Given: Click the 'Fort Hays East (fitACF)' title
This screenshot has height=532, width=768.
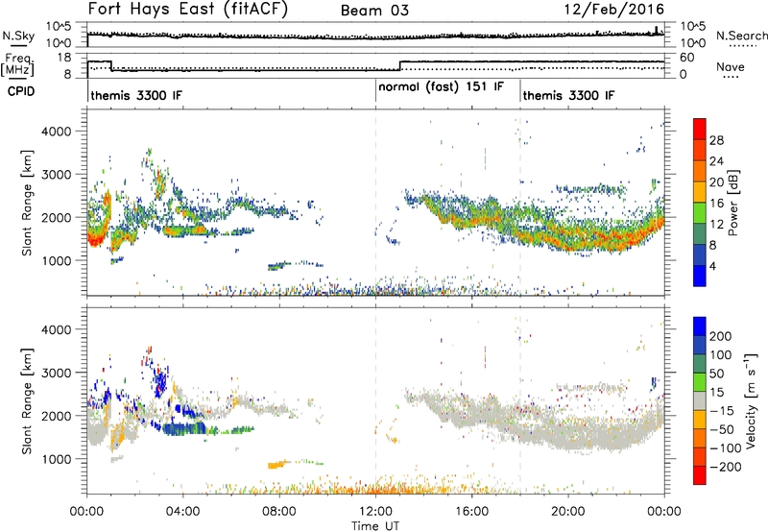Looking at the screenshot, I should point(188,9).
